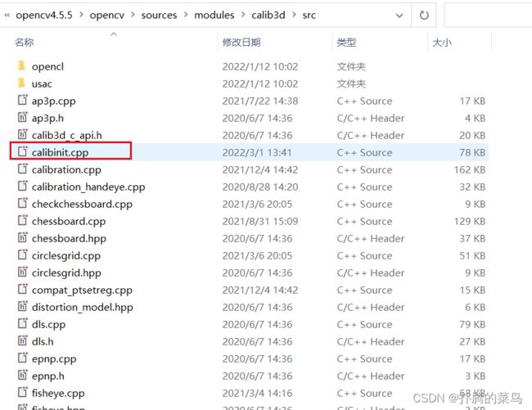This screenshot has height=410, width=532.
Task: Open the address bar history dropdown
Action: tap(399, 16)
